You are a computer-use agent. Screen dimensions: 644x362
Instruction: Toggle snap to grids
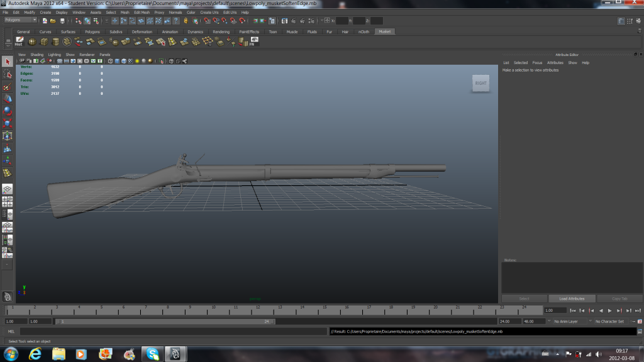[207, 21]
